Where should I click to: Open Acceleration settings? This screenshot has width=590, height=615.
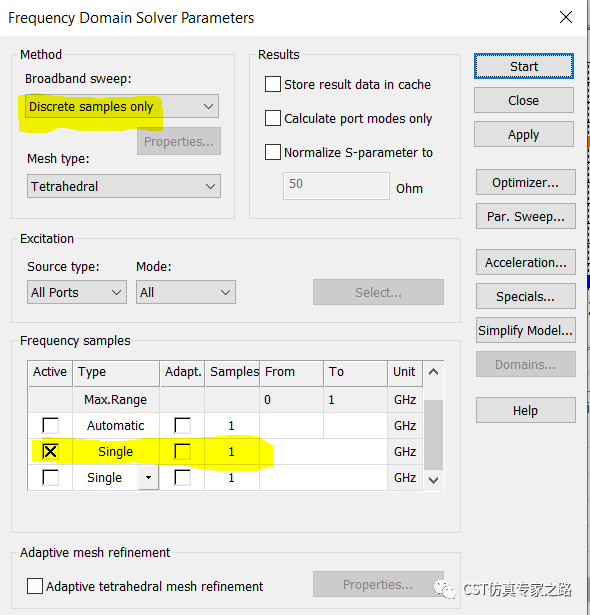526,262
